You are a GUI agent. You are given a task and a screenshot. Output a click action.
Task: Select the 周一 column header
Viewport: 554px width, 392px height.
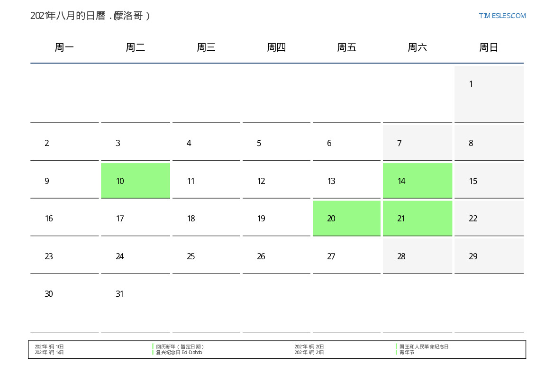64,47
